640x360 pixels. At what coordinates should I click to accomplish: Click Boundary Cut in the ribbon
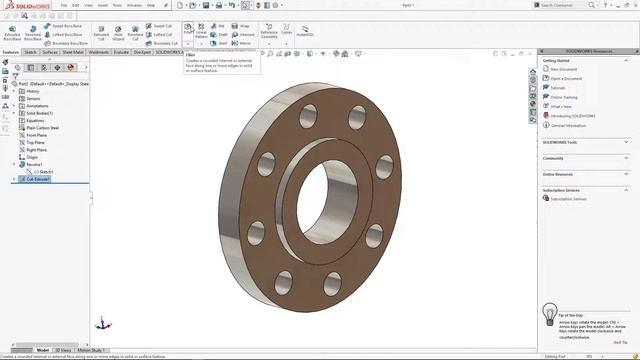tap(162, 43)
